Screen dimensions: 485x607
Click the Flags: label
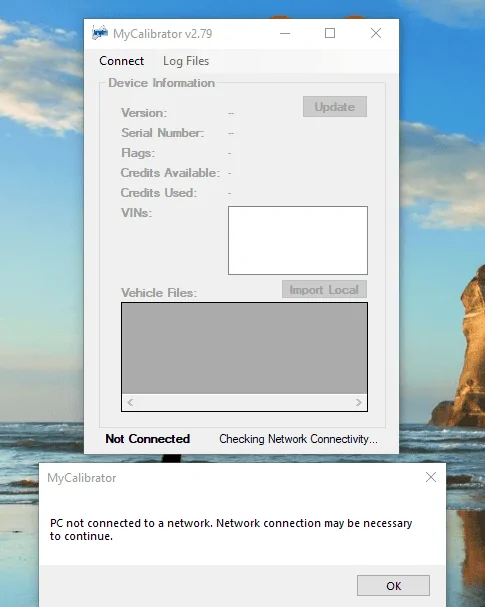pos(138,153)
